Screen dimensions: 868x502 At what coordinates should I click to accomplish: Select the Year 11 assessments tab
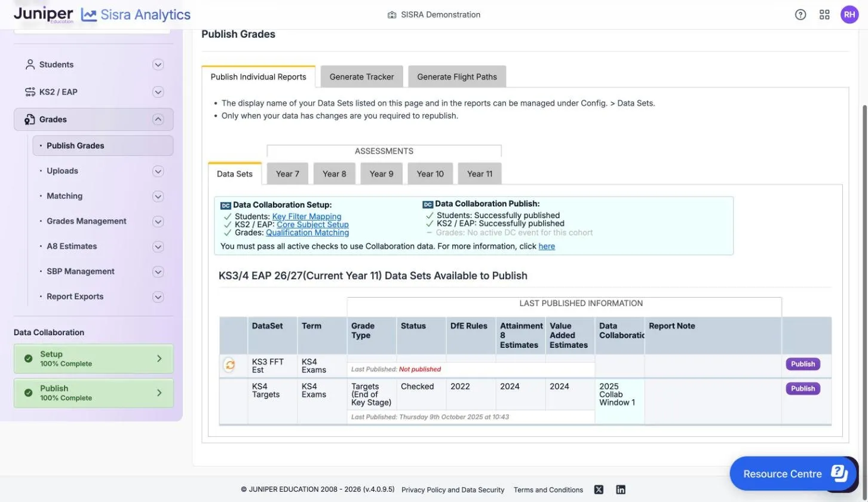tap(480, 174)
